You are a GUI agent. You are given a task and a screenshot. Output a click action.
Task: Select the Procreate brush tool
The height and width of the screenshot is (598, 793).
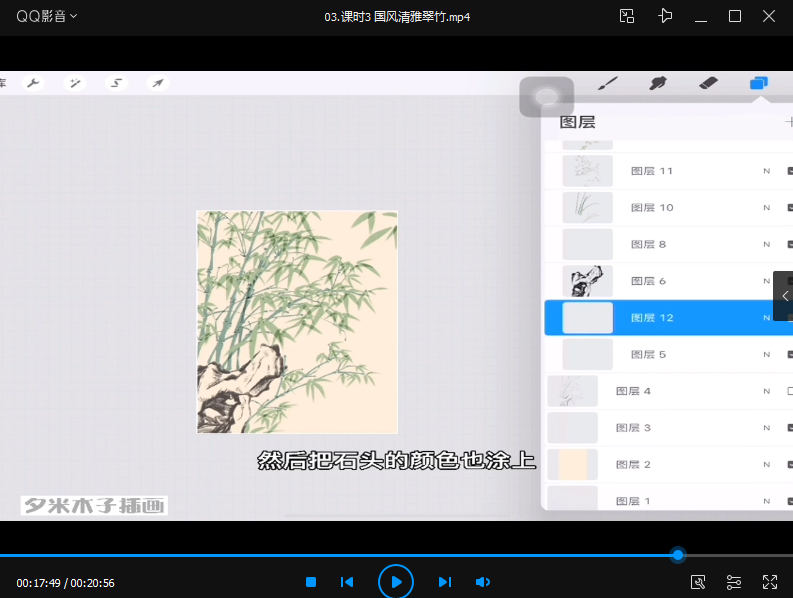[x=608, y=83]
